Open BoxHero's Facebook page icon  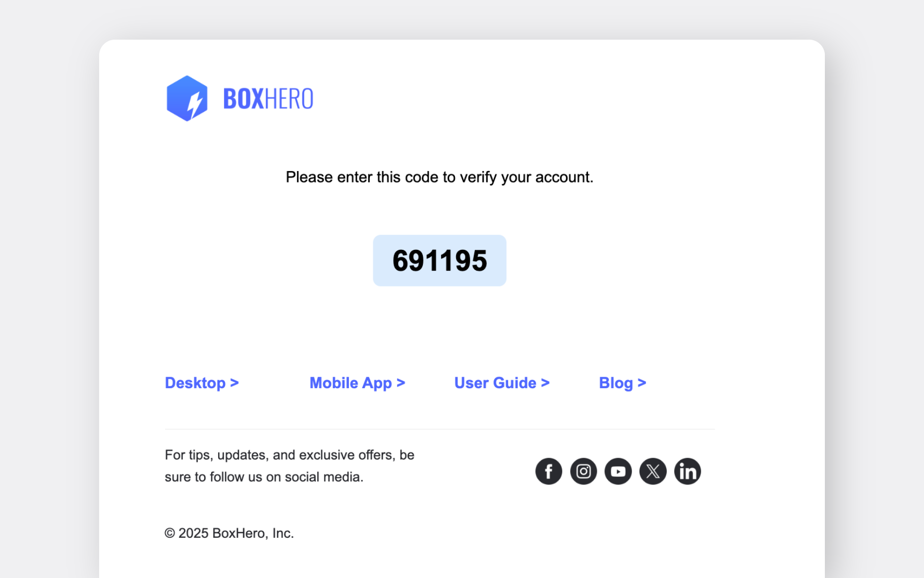click(x=548, y=471)
